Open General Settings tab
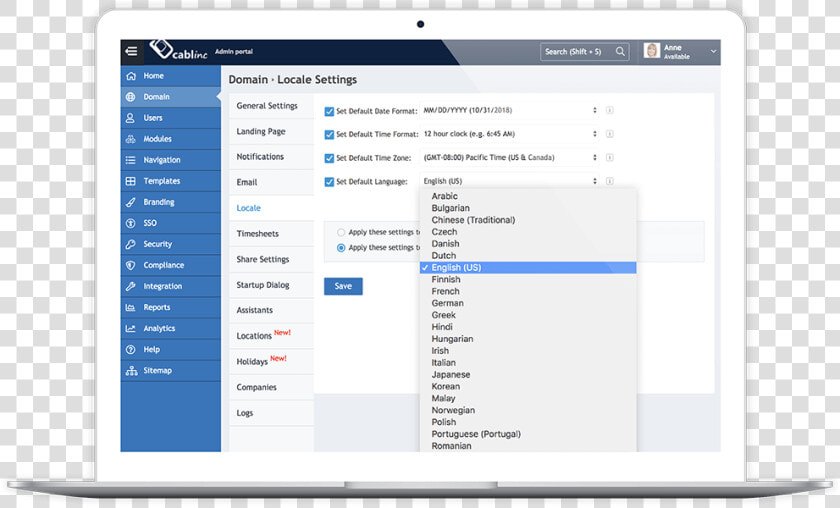This screenshot has width=840, height=508. coord(271,106)
